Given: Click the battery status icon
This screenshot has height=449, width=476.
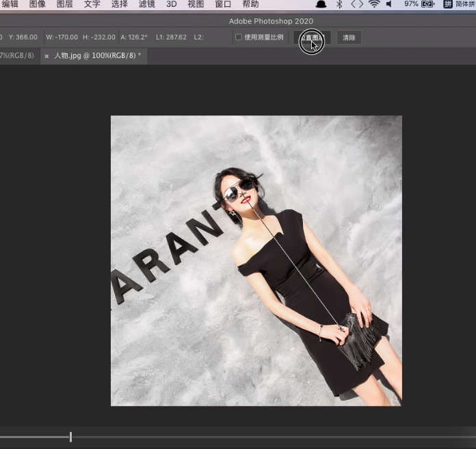Looking at the screenshot, I should [428, 4].
